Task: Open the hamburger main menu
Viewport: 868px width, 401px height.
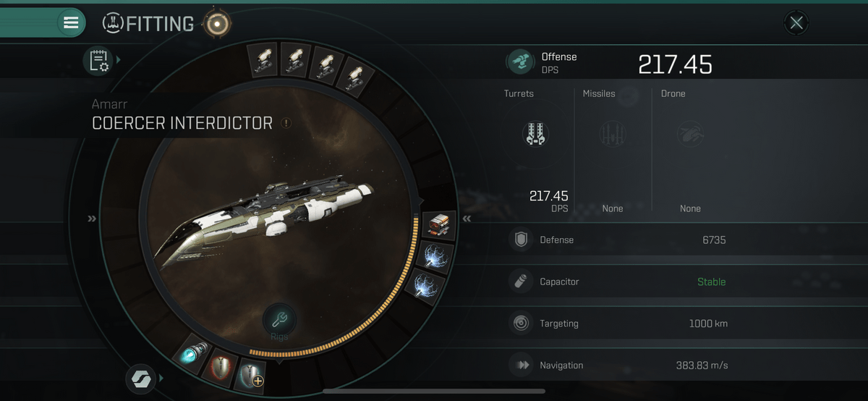Action: [x=71, y=22]
